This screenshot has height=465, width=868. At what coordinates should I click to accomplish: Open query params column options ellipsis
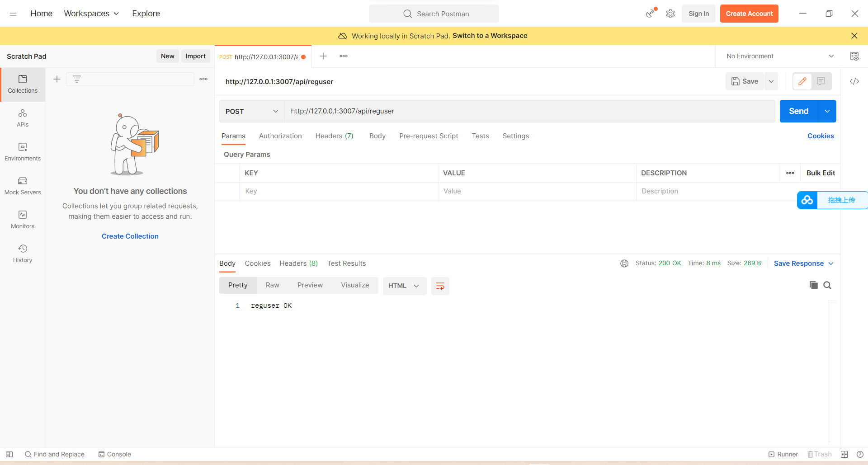790,173
